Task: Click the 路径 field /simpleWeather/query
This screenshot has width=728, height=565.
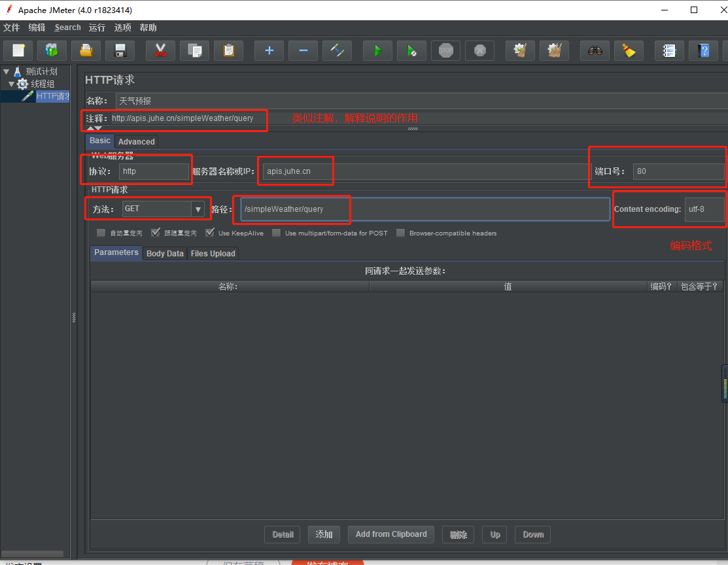Action: (425, 209)
